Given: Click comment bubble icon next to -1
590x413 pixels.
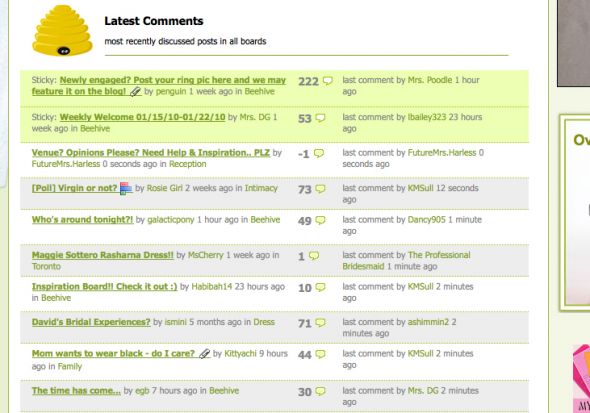Looking at the screenshot, I should point(319,153).
